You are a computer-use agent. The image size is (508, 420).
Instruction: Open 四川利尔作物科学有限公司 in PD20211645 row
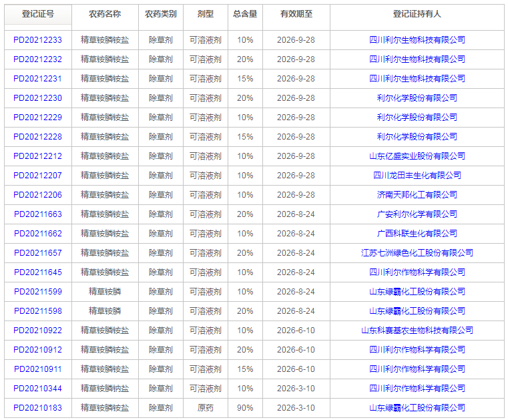coord(417,272)
